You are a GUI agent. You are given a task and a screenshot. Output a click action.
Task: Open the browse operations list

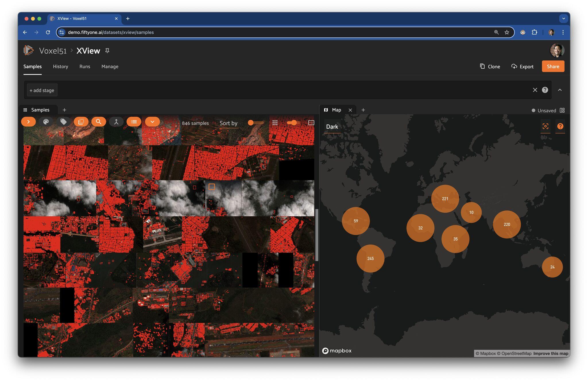[134, 122]
